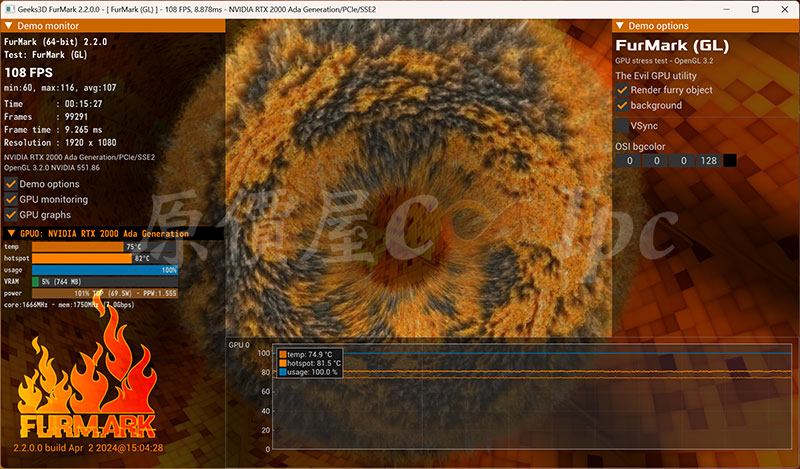Click the Frame time 9.265 ms row

point(53,130)
